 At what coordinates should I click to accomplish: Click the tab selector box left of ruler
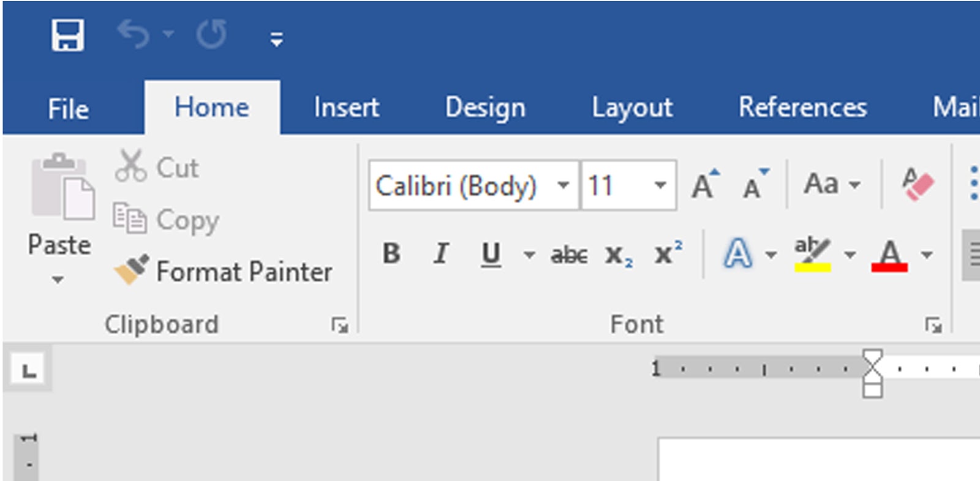point(28,370)
